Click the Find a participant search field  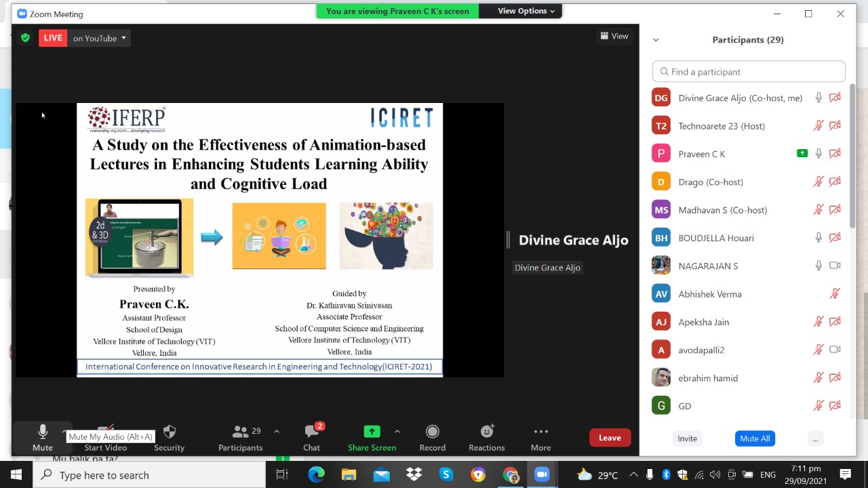click(x=749, y=71)
